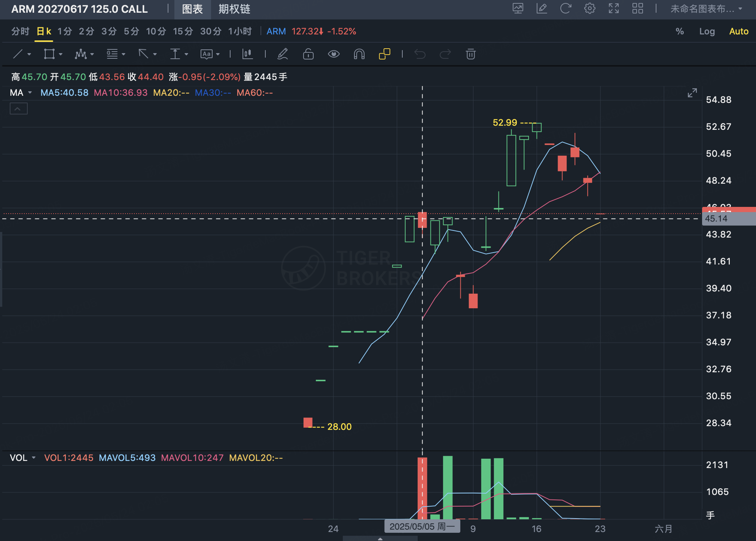Select the line drawing tool
The image size is (756, 541).
[18, 54]
